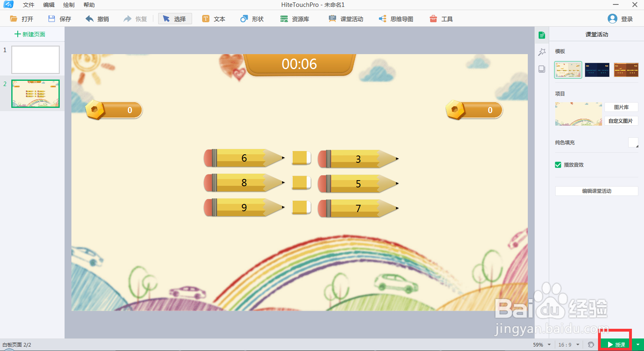Open the 图片库 image library
This screenshot has width=644, height=351.
[621, 107]
